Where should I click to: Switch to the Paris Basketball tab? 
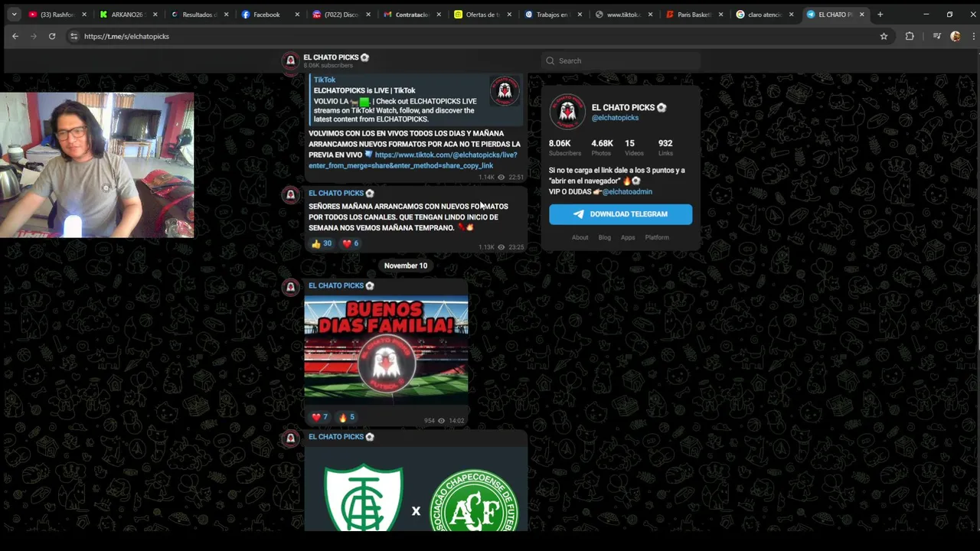(x=695, y=15)
